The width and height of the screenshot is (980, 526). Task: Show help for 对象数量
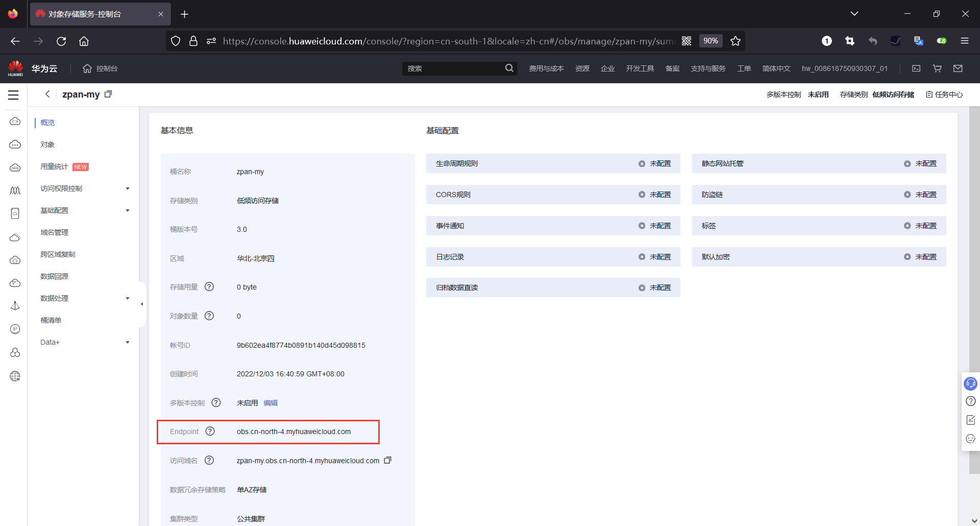point(209,316)
